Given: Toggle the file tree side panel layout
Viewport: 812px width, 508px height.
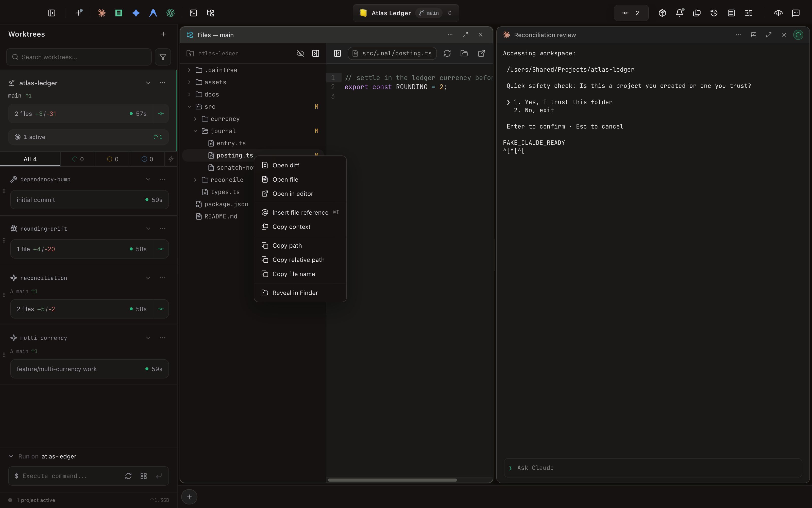Looking at the screenshot, I should point(316,53).
